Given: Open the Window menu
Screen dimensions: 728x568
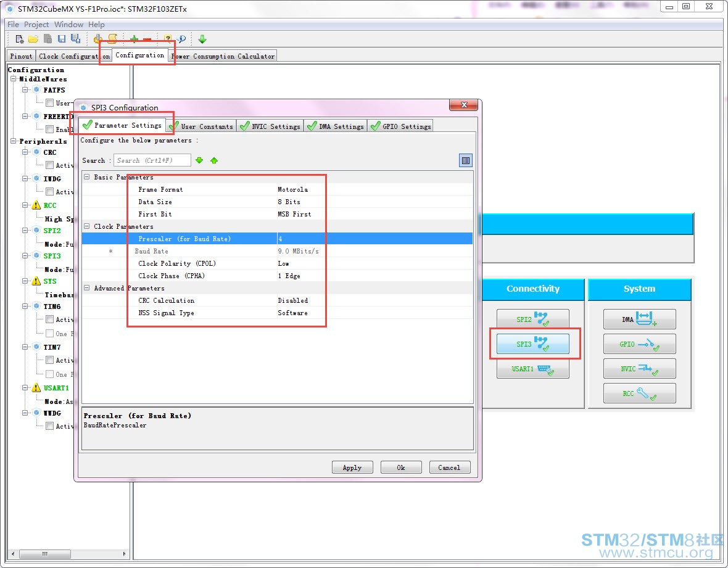Looking at the screenshot, I should point(68,24).
